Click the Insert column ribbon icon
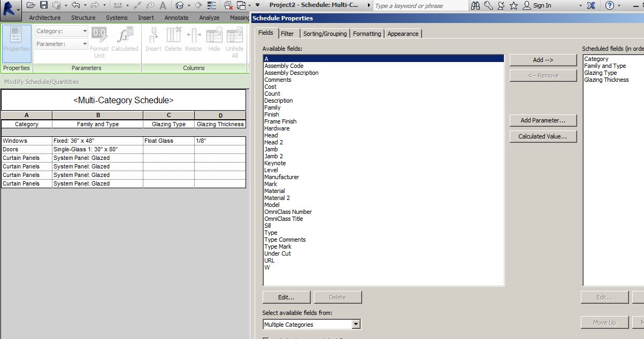Image resolution: width=644 pixels, height=339 pixels. [x=154, y=40]
